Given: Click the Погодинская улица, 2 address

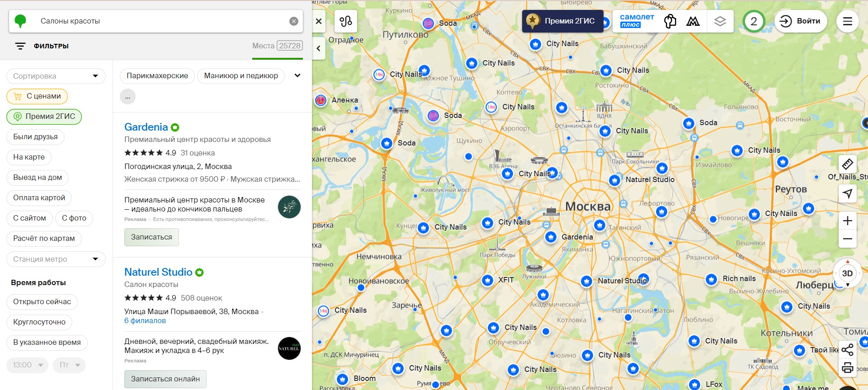Looking at the screenshot, I should pyautogui.click(x=178, y=167).
